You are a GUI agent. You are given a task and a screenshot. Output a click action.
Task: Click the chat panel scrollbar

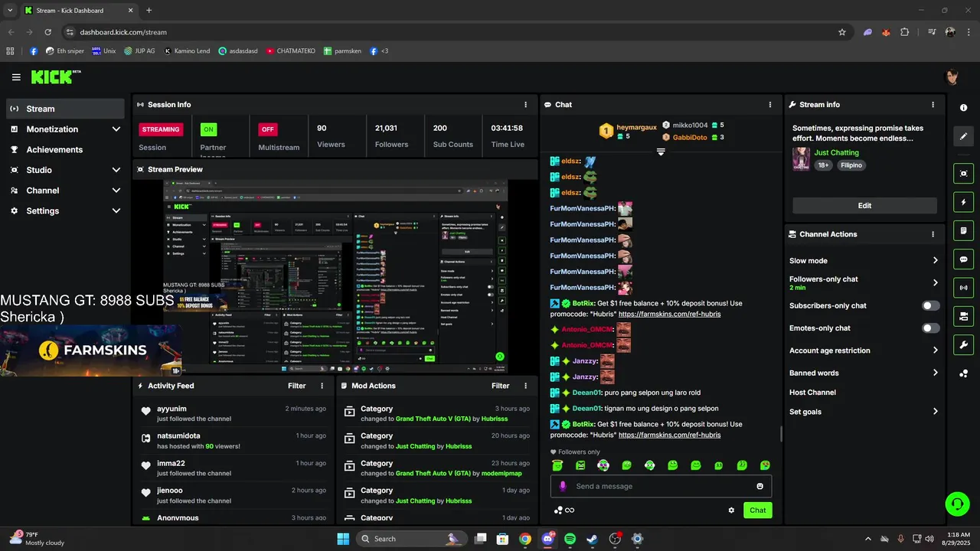780,434
